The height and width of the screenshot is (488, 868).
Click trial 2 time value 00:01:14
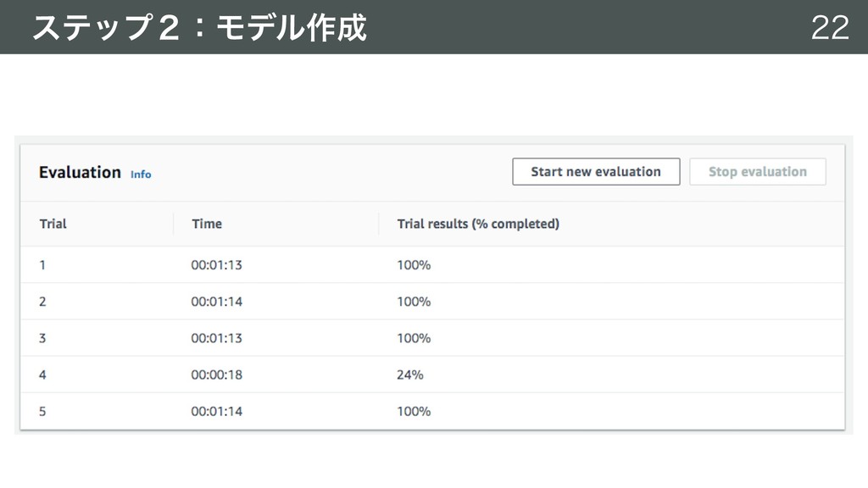click(216, 302)
